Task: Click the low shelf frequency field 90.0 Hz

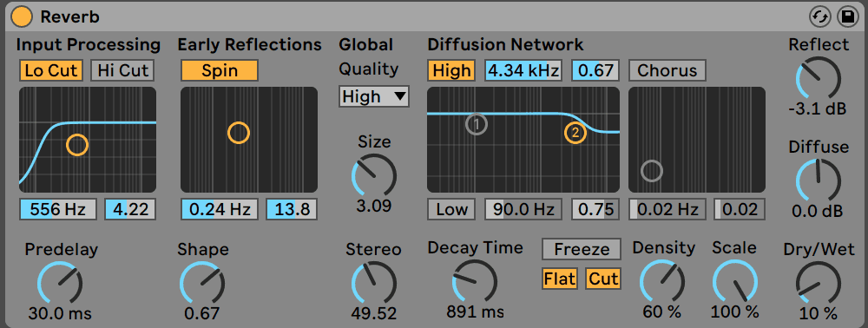Action: (x=523, y=209)
